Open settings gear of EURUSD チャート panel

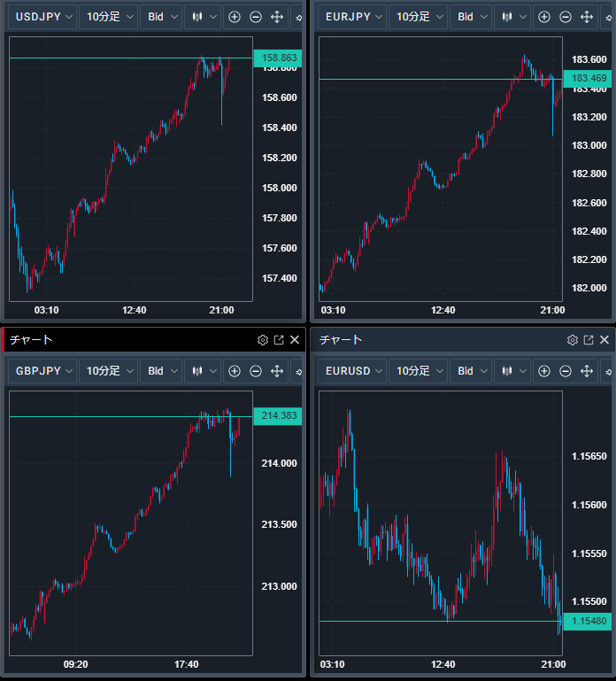coord(573,340)
